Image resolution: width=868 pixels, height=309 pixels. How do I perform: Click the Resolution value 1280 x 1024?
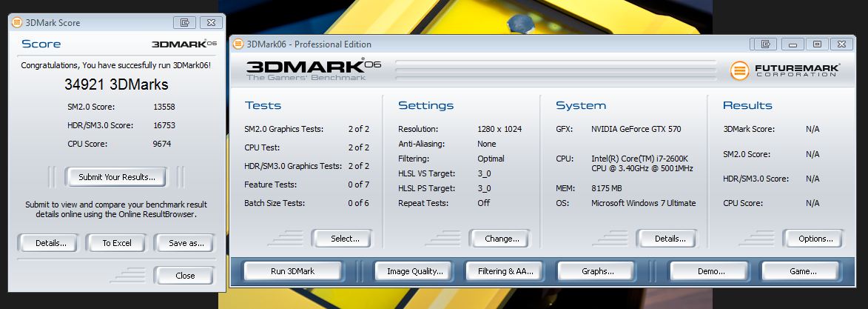point(499,129)
